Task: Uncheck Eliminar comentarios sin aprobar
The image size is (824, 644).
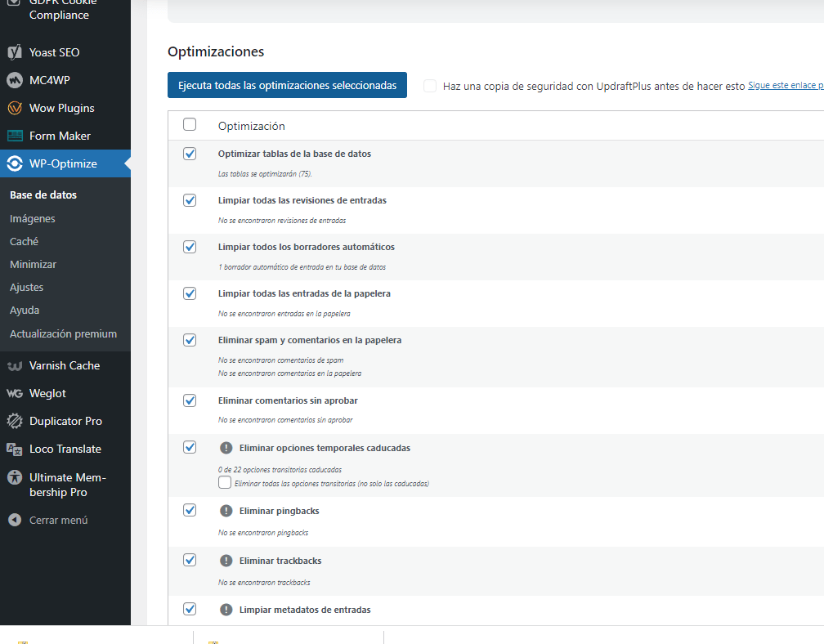Action: 190,400
